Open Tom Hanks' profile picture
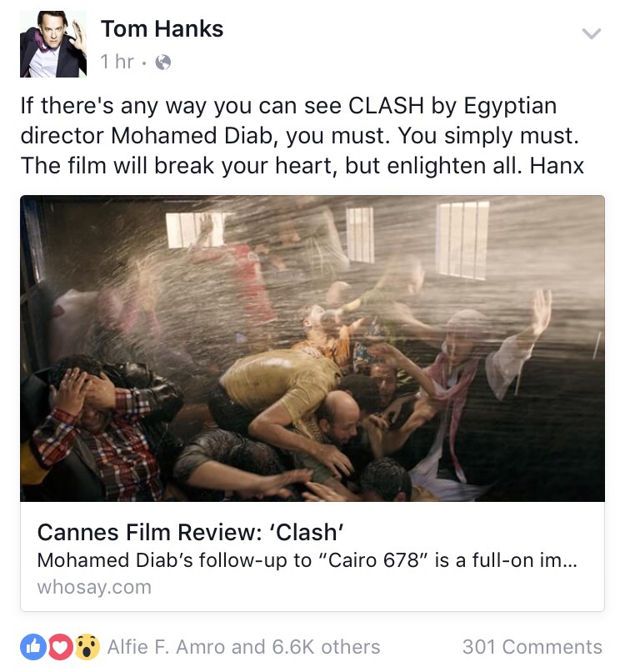 point(53,44)
